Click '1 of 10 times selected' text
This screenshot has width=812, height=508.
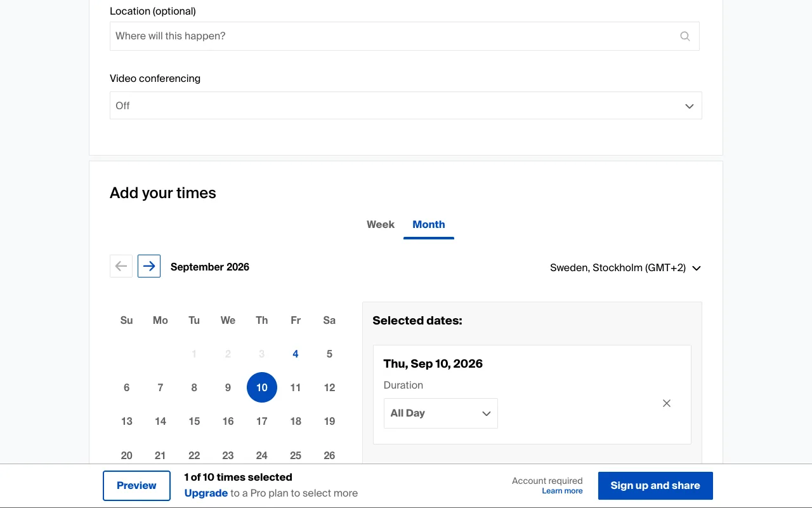point(239,478)
